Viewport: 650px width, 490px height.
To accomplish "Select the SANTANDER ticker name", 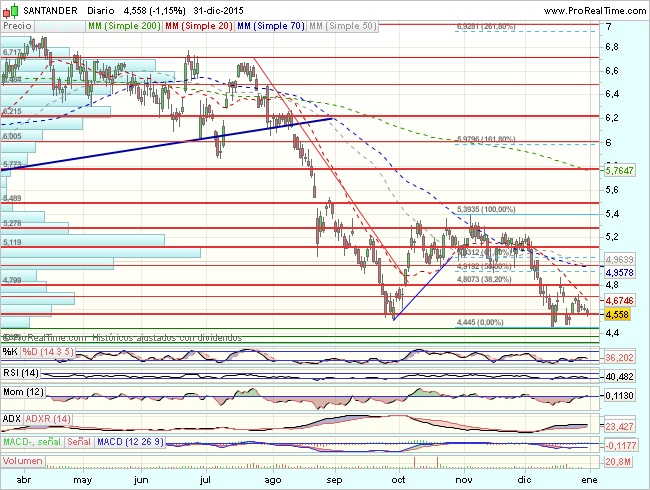I will click(50, 11).
